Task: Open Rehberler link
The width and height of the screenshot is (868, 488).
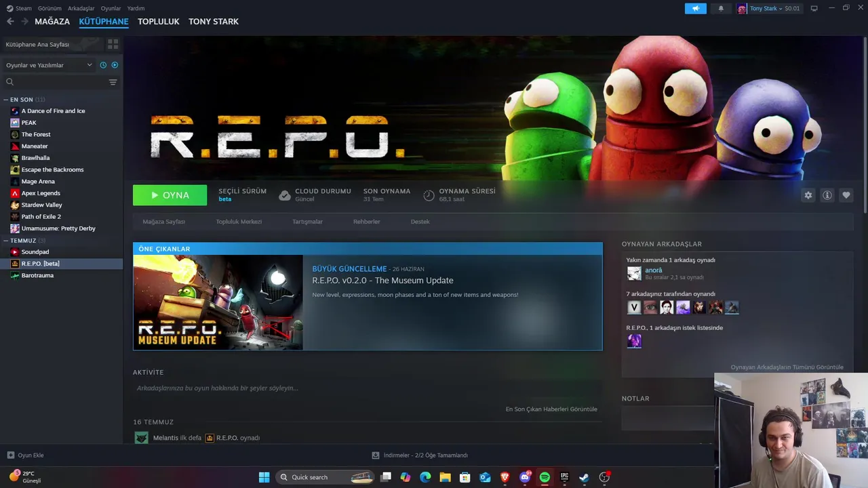Action: point(366,222)
